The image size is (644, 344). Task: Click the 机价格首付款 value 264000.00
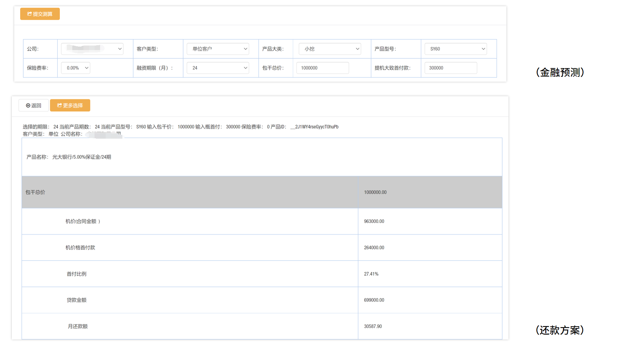coord(374,248)
